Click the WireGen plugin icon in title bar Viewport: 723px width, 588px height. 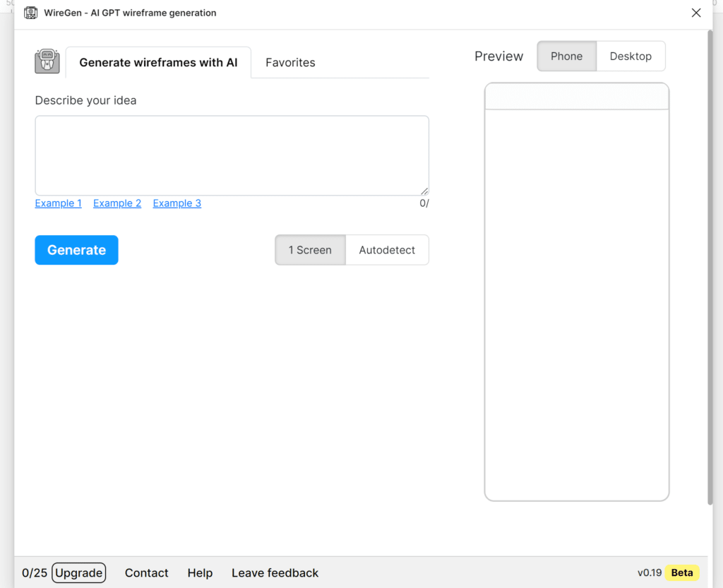point(31,13)
